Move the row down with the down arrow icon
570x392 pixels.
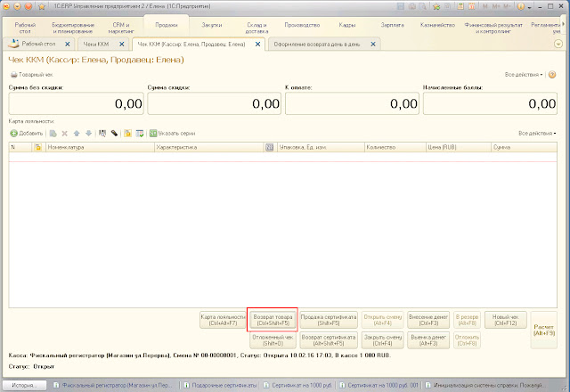[x=88, y=134]
